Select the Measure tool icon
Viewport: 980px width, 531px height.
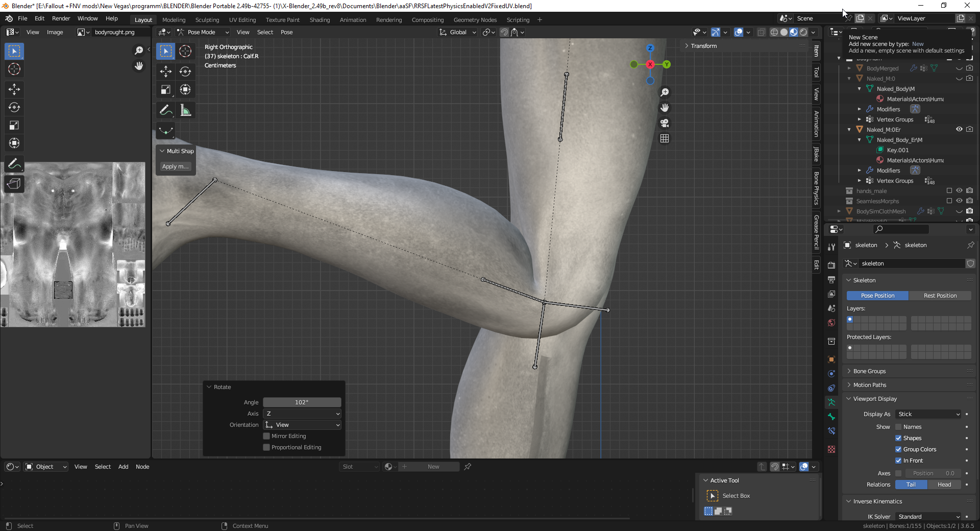[x=185, y=110]
